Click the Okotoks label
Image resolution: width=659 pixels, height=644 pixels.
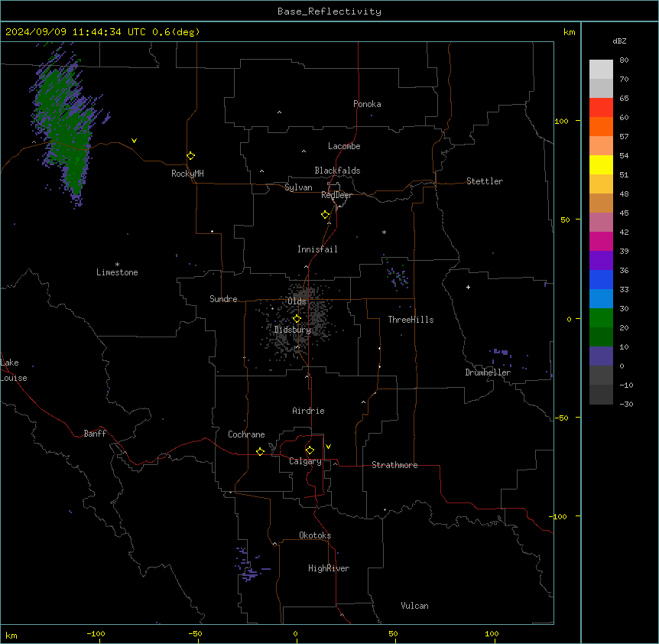315,535
